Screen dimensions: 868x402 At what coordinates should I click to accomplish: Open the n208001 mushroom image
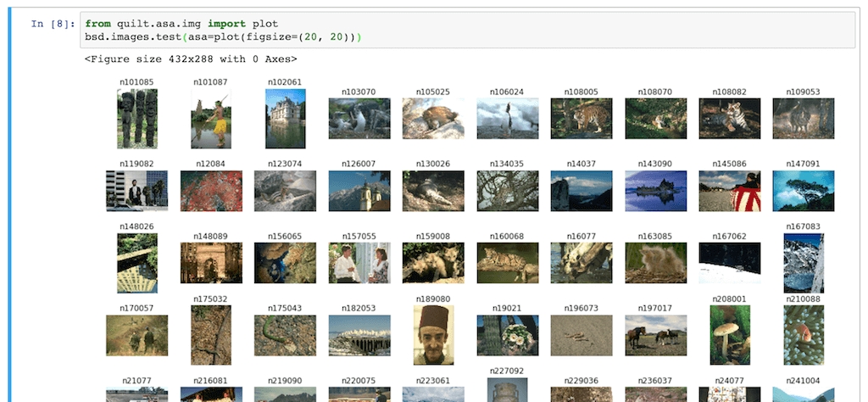coord(730,335)
